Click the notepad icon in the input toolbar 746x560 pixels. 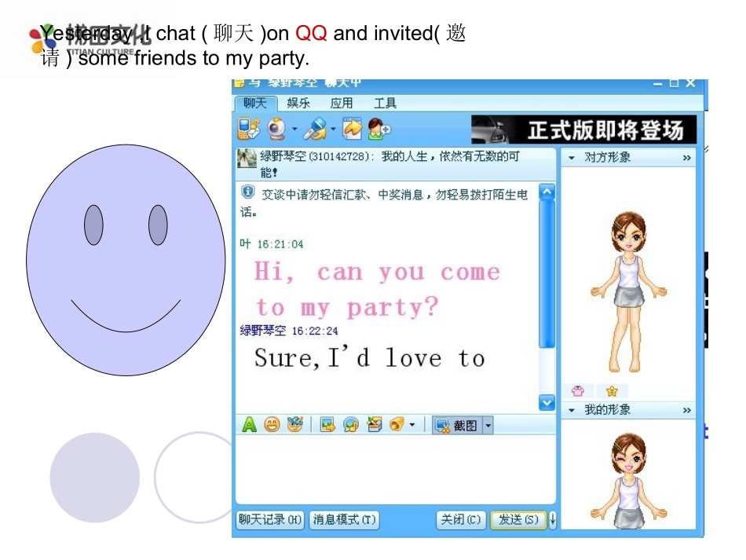coord(375,424)
